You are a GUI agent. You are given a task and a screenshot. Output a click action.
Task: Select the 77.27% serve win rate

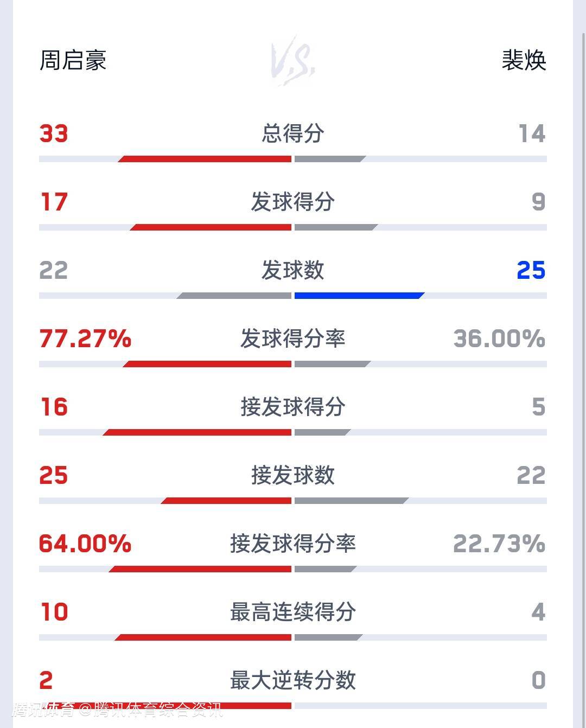click(x=85, y=339)
